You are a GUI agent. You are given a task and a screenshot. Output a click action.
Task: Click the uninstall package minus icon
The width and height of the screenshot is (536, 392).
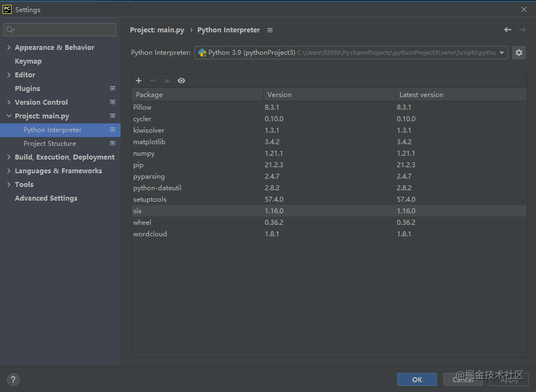pos(153,81)
